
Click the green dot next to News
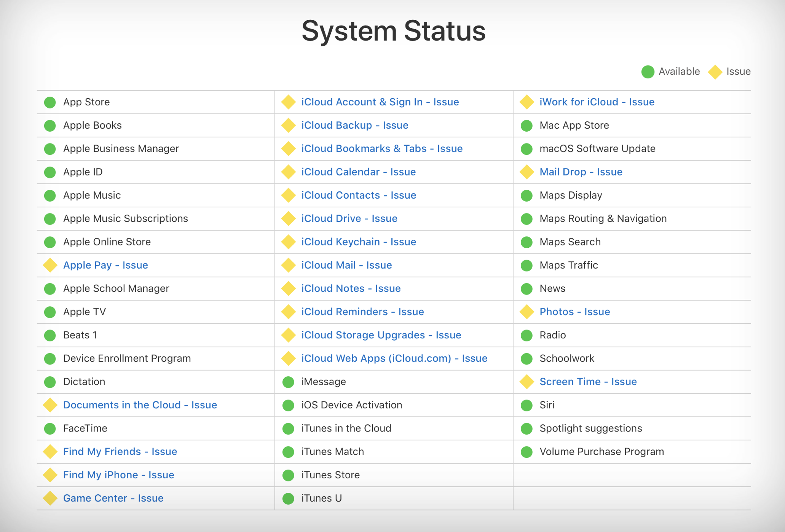(x=527, y=289)
